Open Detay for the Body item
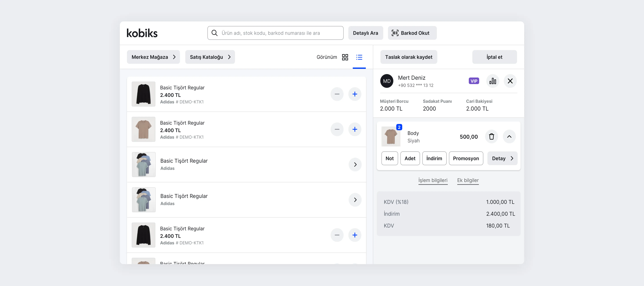This screenshot has height=286, width=644. pos(502,158)
